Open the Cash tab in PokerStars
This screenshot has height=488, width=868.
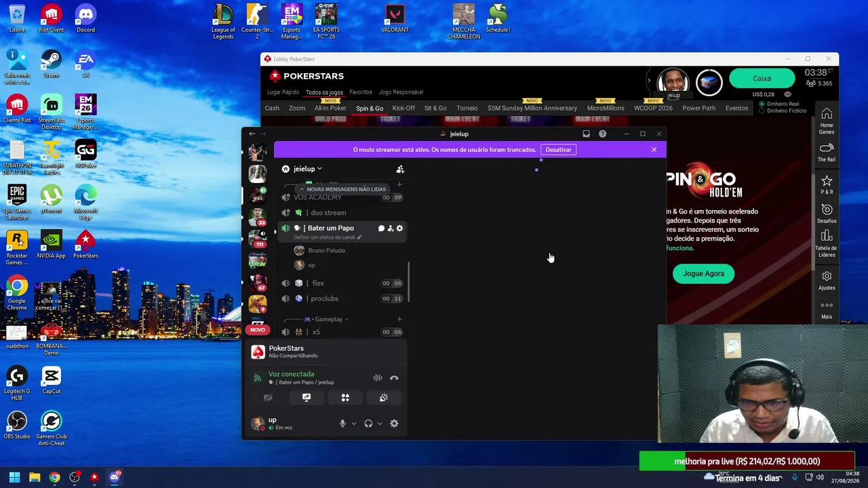tap(272, 108)
